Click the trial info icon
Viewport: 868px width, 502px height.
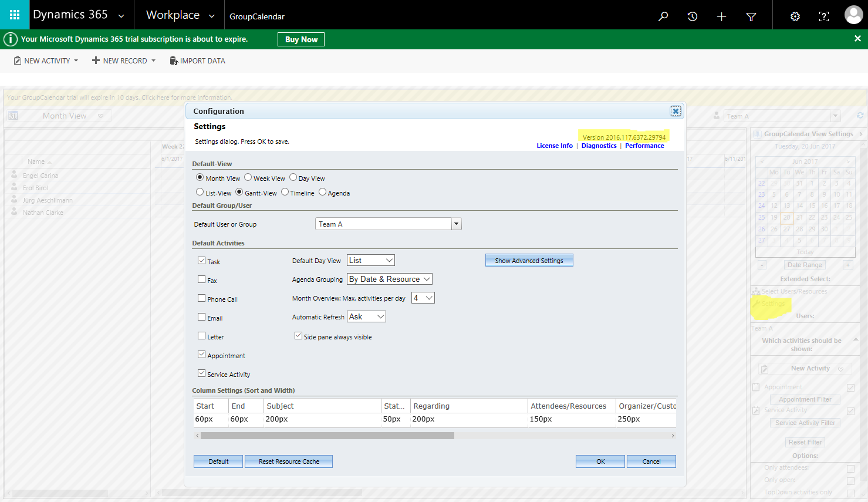[x=11, y=39]
